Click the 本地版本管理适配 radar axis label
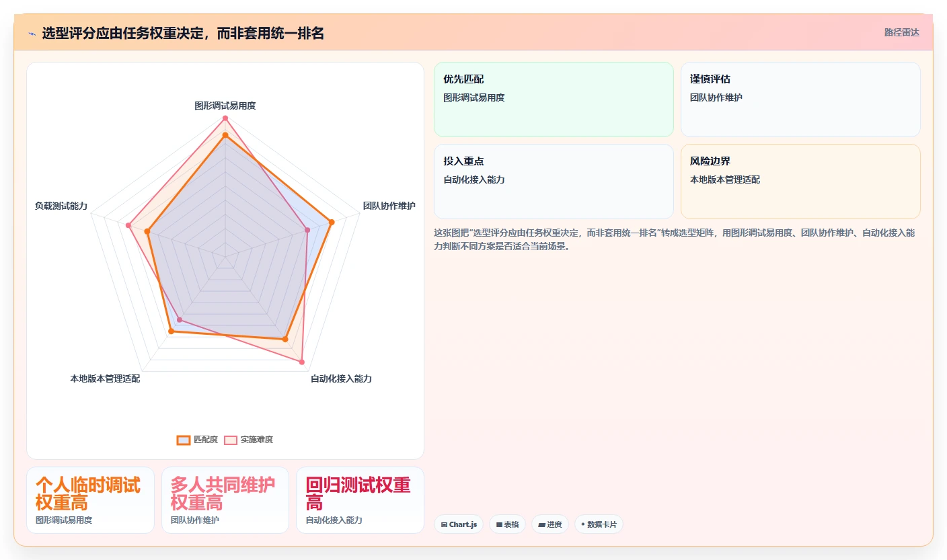 coord(105,378)
